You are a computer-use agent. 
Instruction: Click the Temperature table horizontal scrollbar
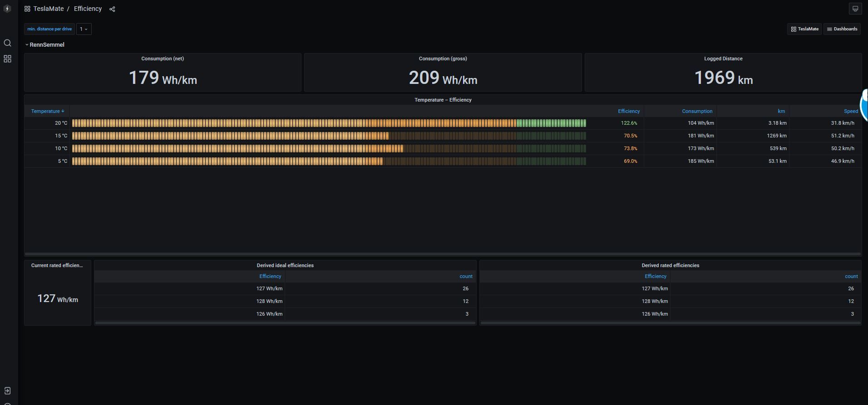pyautogui.click(x=443, y=254)
